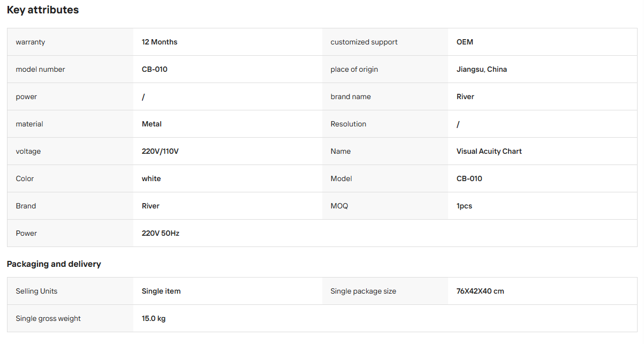Click the Packaging and delivery heading

[x=54, y=264]
